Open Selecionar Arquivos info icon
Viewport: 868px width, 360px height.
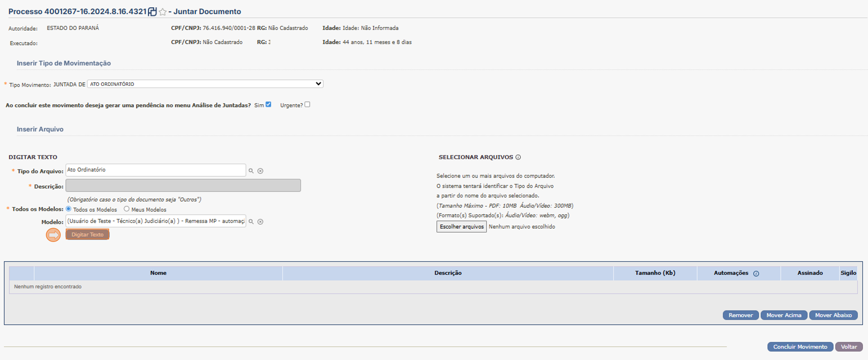pyautogui.click(x=518, y=157)
